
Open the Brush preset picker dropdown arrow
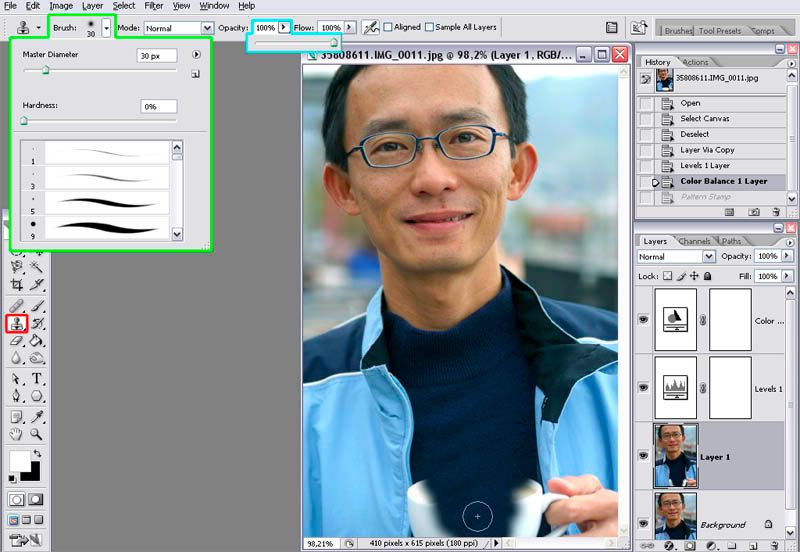106,28
